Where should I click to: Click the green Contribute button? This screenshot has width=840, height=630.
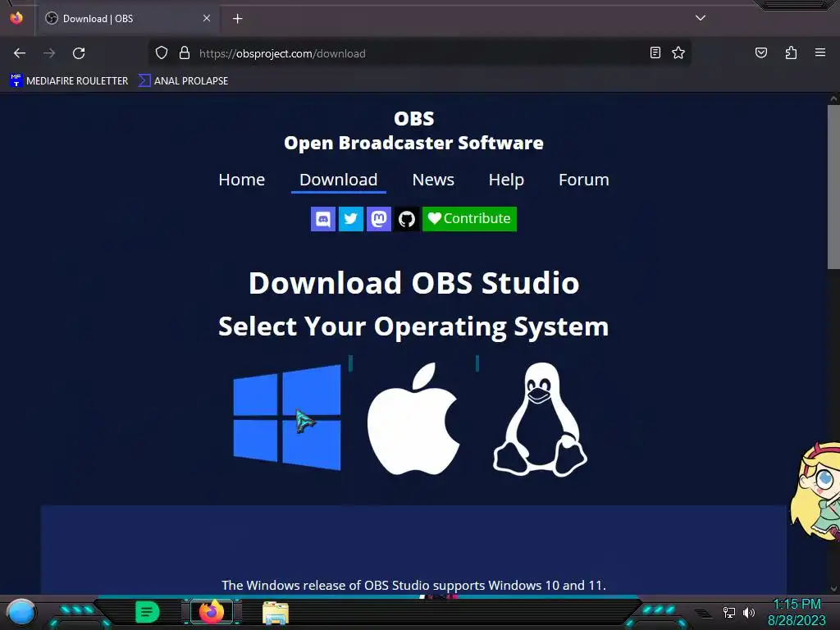pyautogui.click(x=469, y=219)
